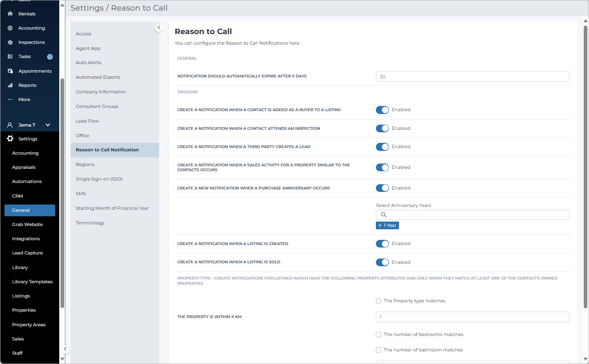Image resolution: width=589 pixels, height=364 pixels.
Task: Click the property within X KM field
Action: tap(472, 317)
